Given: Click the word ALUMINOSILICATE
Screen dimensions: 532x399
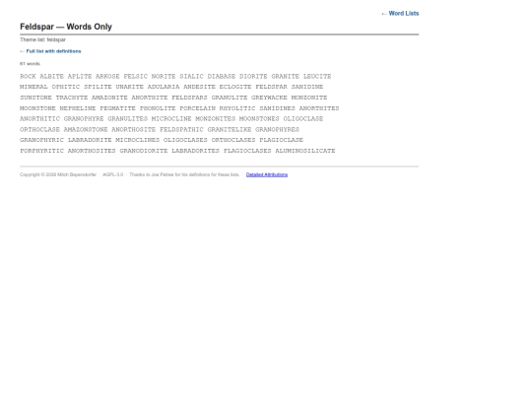Looking at the screenshot, I should point(305,151).
